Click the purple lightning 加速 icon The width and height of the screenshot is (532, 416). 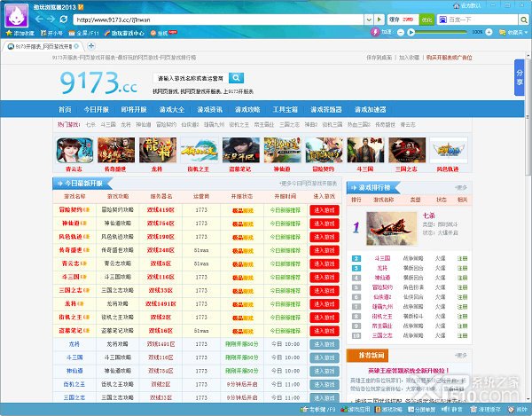(375, 32)
